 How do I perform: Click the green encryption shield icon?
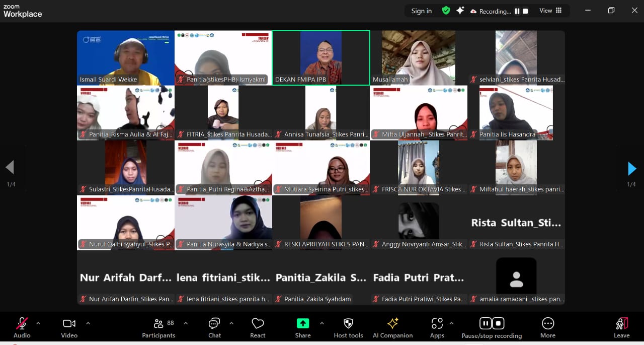pyautogui.click(x=446, y=11)
